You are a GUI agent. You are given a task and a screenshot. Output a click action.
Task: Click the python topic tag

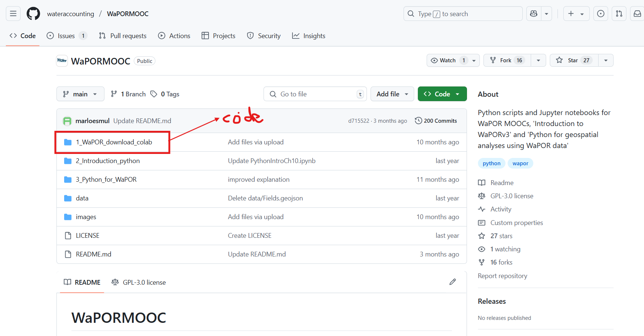point(492,163)
